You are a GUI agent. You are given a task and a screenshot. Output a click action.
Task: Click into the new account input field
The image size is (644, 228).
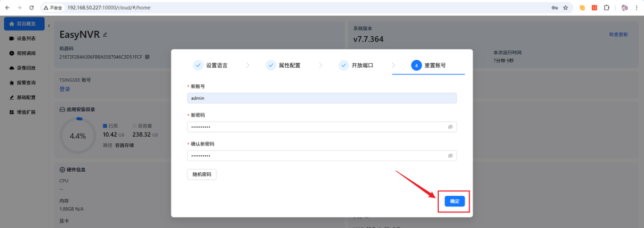(x=321, y=98)
